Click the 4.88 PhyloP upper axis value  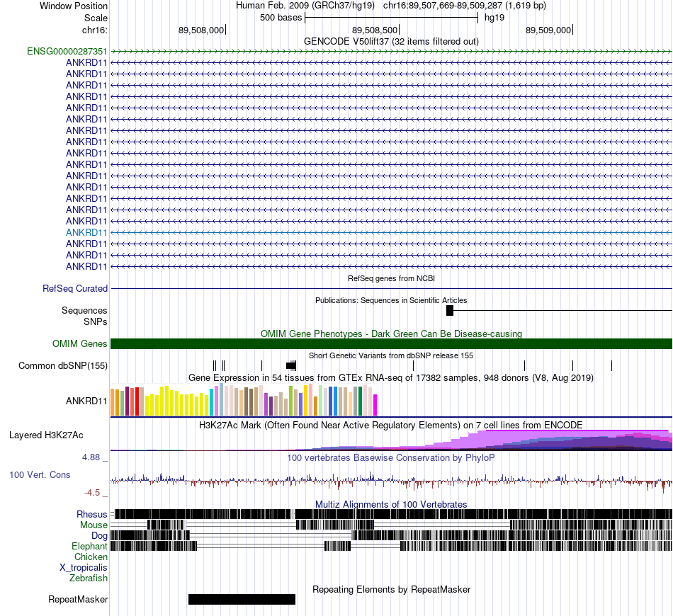point(91,457)
